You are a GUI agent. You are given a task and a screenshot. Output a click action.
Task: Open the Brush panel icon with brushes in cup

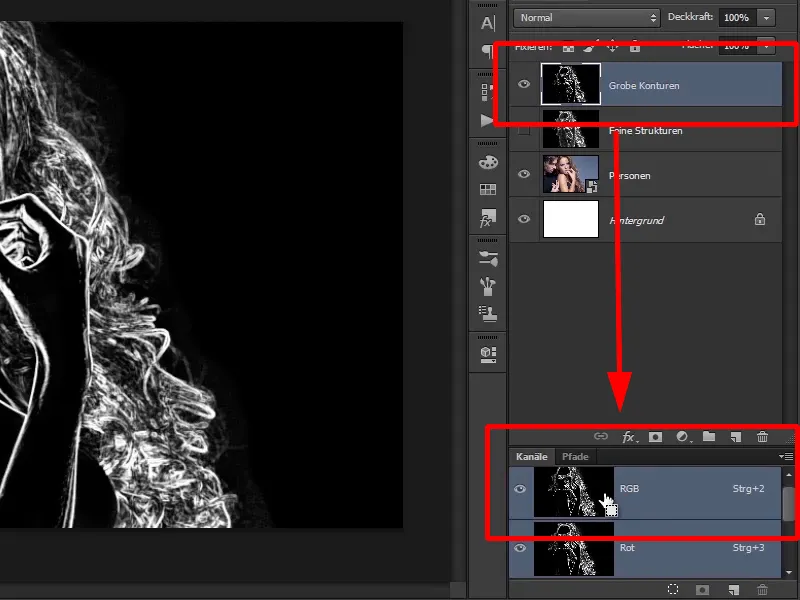(x=488, y=286)
